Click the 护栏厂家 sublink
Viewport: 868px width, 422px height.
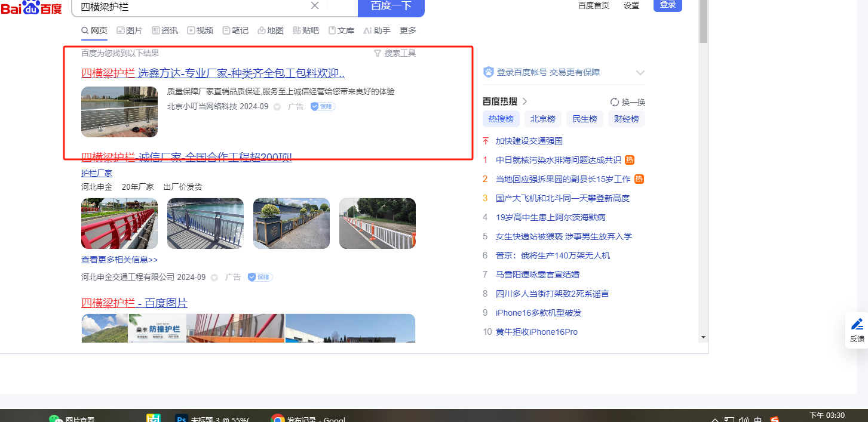coord(97,173)
